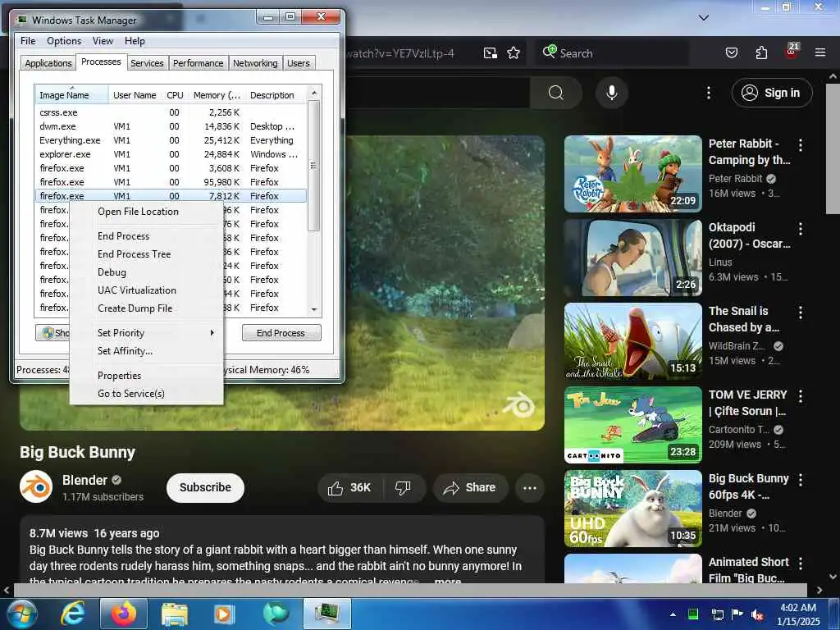
Task: Open options for Oktapodi video
Action: click(x=801, y=229)
